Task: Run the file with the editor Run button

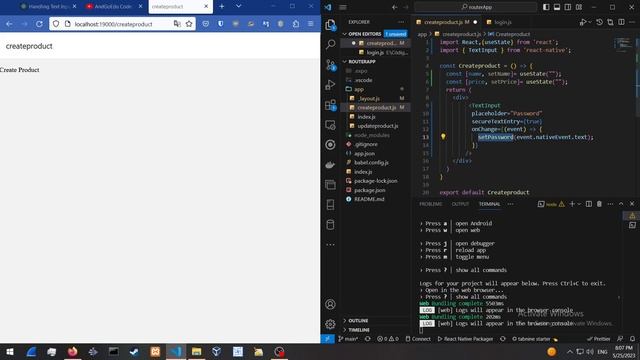Action: tap(583, 22)
